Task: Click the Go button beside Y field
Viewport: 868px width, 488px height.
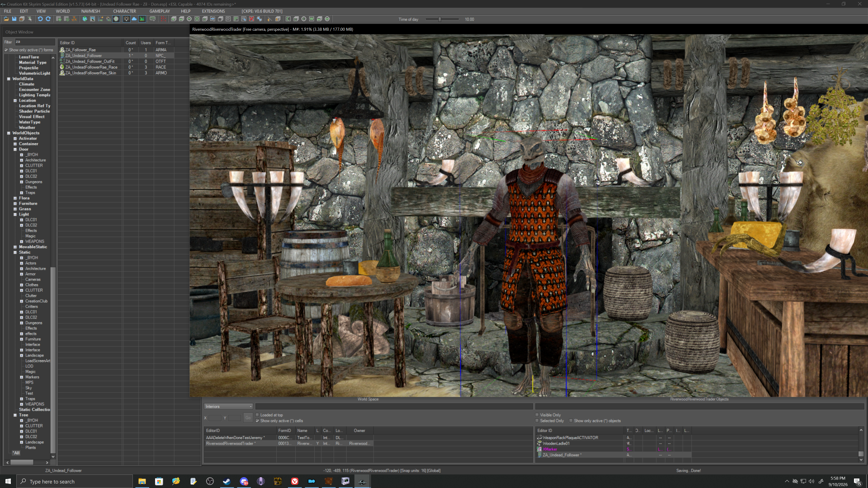Action: click(248, 418)
